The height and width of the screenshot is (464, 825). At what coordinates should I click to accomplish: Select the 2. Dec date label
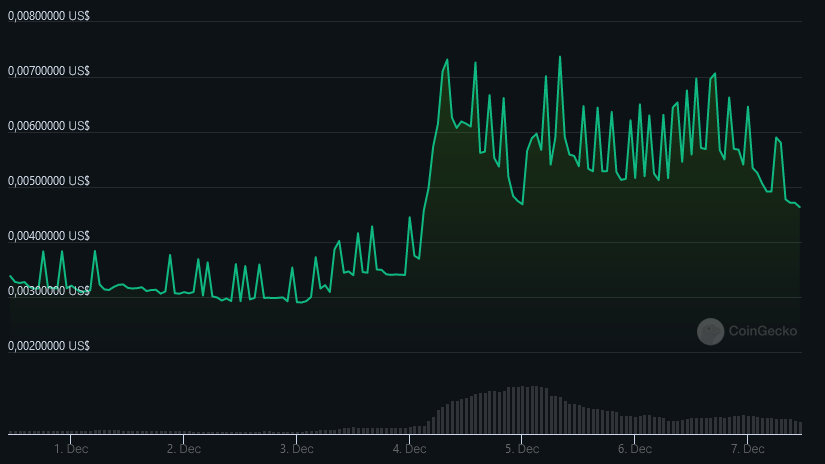click(x=184, y=449)
